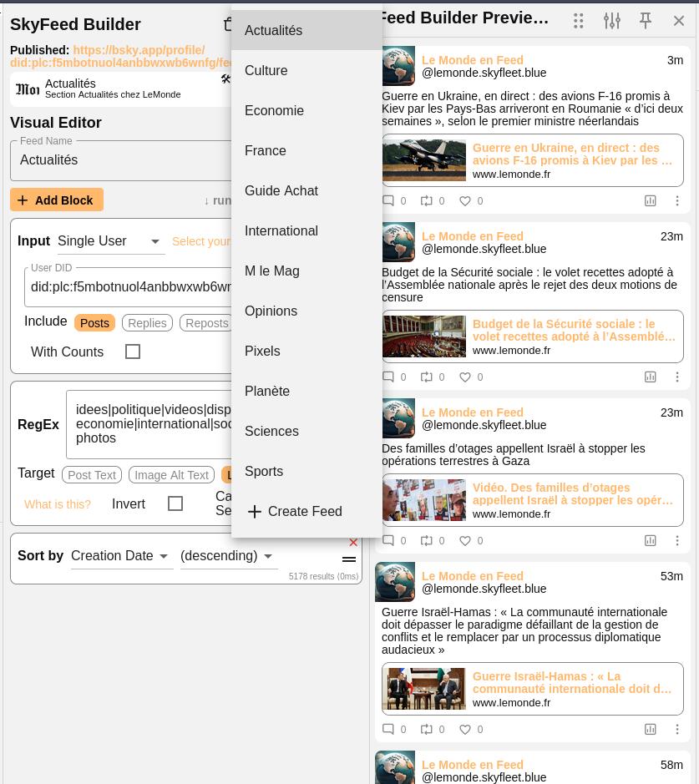Open stats icon on F-16 Ukraine post
This screenshot has width=699, height=784.
pos(650,201)
